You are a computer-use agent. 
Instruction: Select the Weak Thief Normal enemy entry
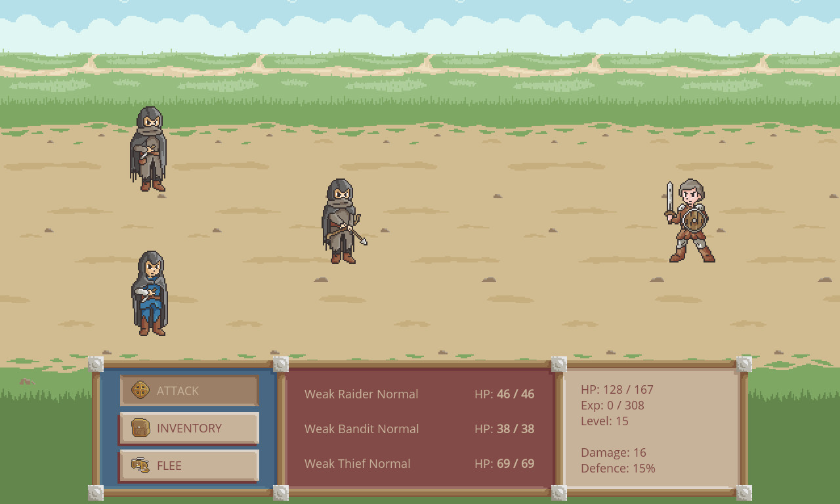coord(358,463)
